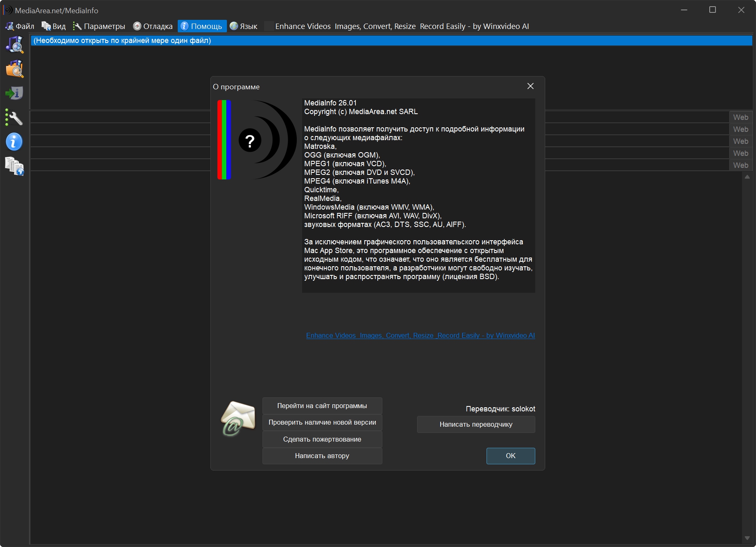Open the "Язык" menu
756x547 pixels.
(244, 26)
